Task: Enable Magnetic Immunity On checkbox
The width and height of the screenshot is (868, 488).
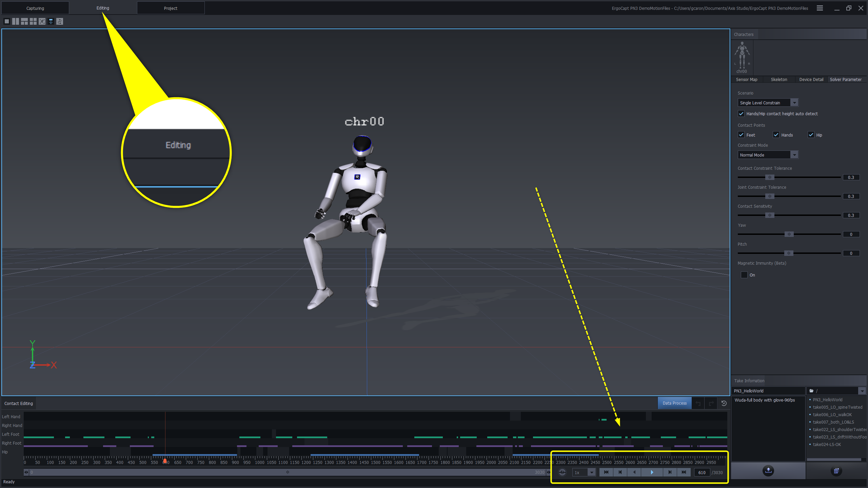Action: 744,275
